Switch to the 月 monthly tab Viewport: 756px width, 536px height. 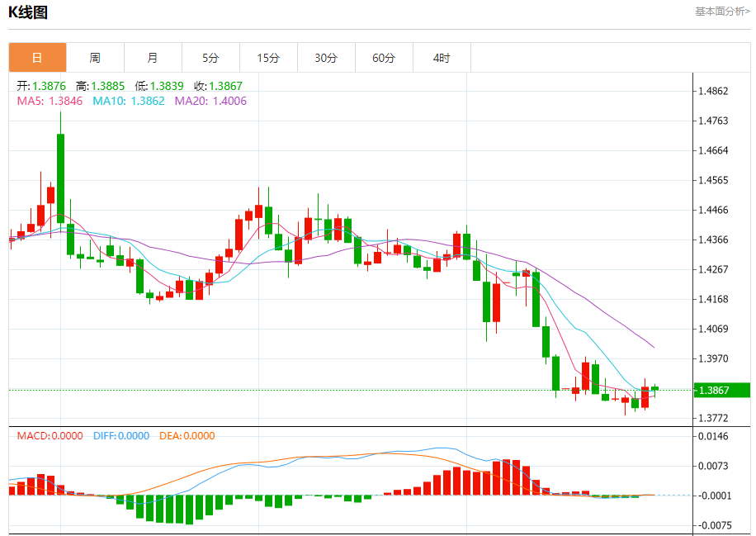click(x=153, y=58)
